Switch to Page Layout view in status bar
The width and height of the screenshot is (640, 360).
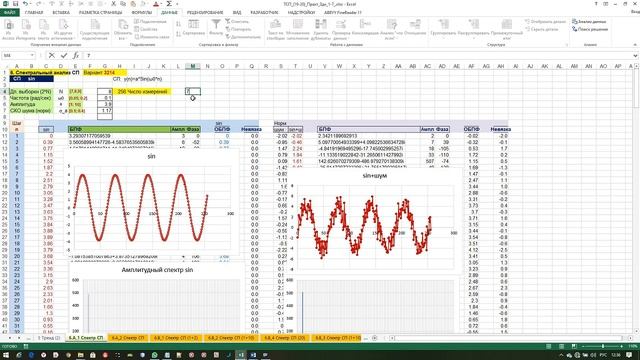click(x=562, y=346)
